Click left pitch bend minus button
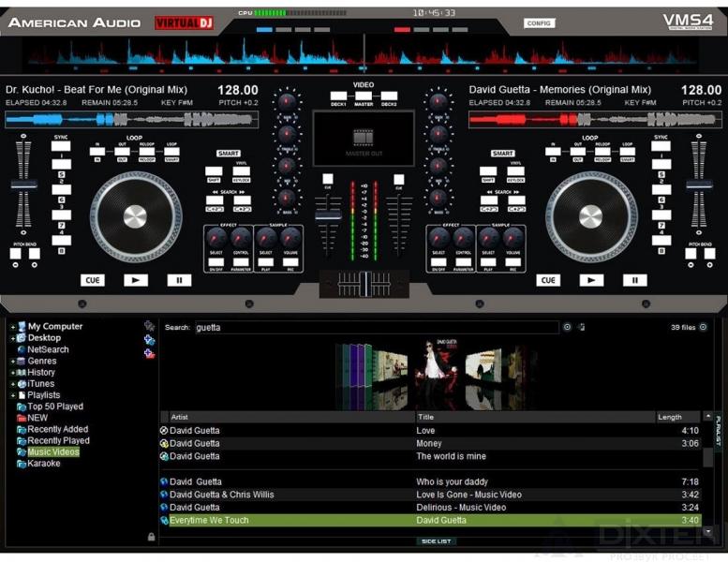The width and height of the screenshot is (728, 562). tap(15, 254)
